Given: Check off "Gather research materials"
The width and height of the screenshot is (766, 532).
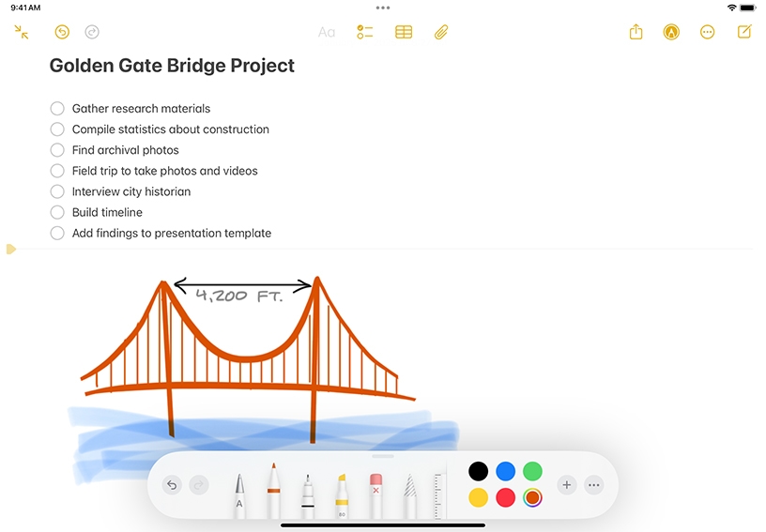Looking at the screenshot, I should (57, 109).
